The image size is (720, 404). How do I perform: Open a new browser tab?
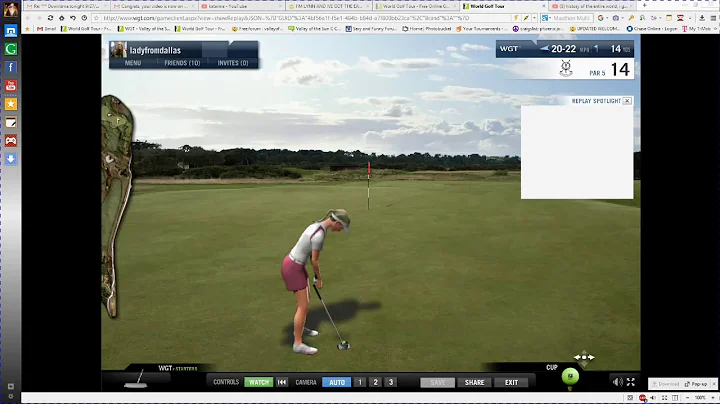pos(644,6)
